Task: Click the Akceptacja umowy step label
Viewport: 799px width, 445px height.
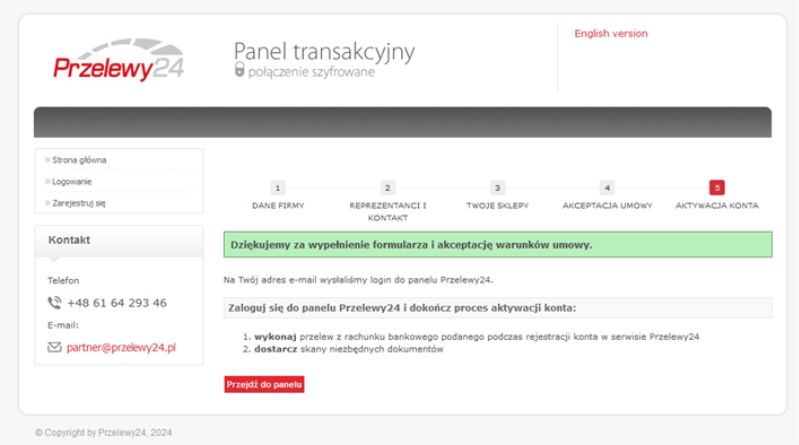Action: tap(607, 205)
